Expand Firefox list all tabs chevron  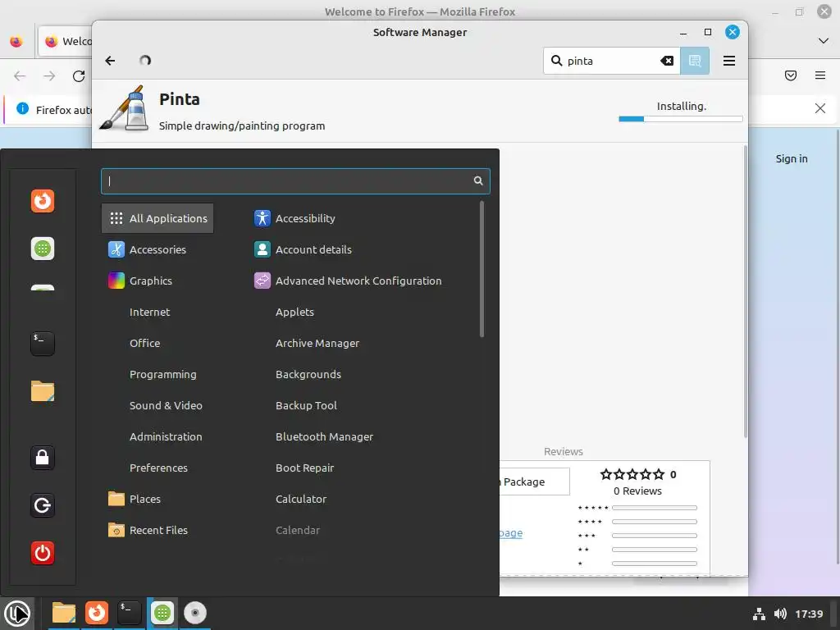pyautogui.click(x=824, y=41)
